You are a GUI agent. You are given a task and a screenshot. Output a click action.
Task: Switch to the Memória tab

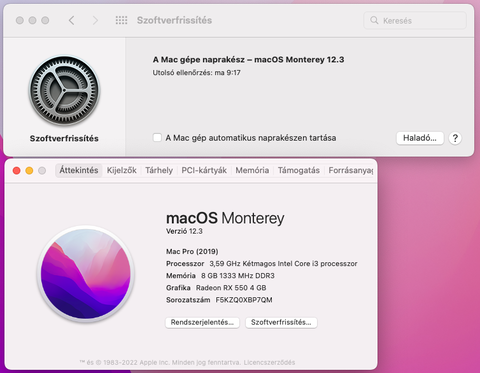252,170
